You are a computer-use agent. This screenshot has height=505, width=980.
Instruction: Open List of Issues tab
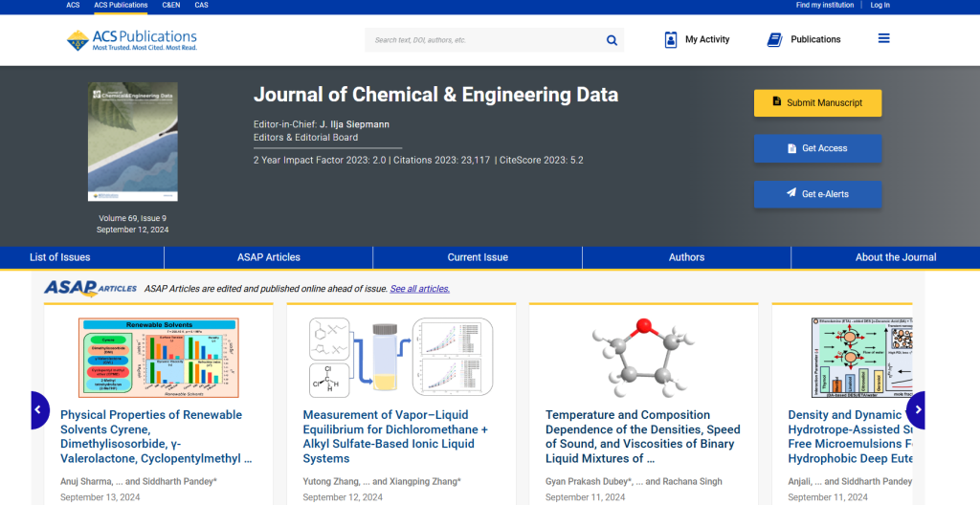tap(60, 257)
